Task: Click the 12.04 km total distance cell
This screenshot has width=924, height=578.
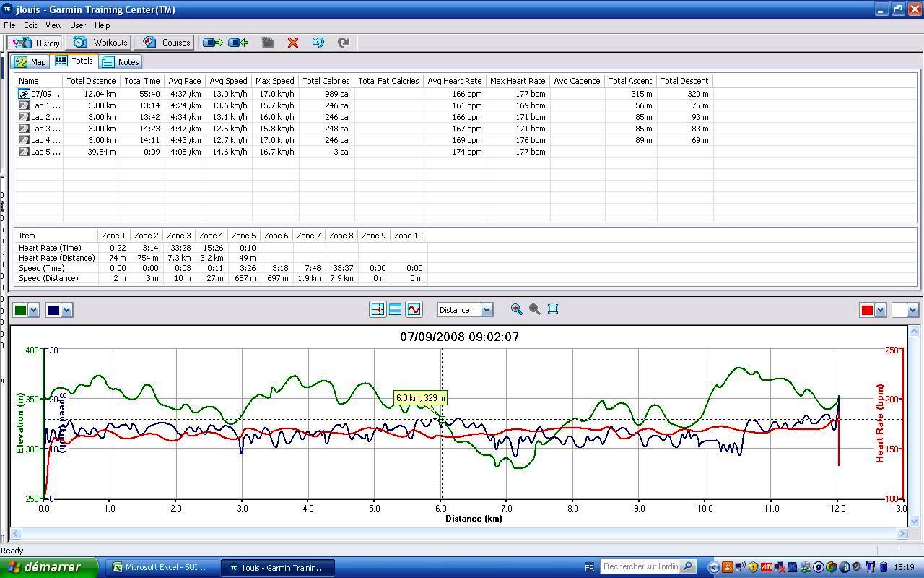Action: pos(91,94)
